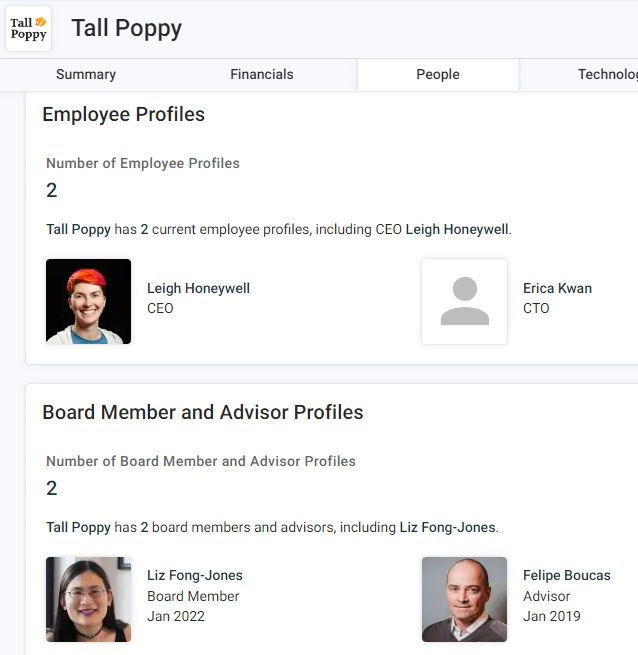Click Number of Board Member and Advisor Profiles label
Viewport: 638px width, 655px height.
click(x=201, y=461)
